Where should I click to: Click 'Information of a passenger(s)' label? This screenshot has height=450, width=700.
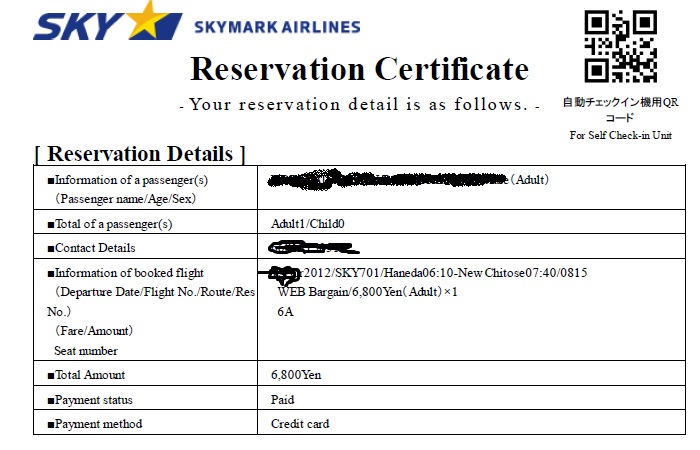click(x=128, y=180)
